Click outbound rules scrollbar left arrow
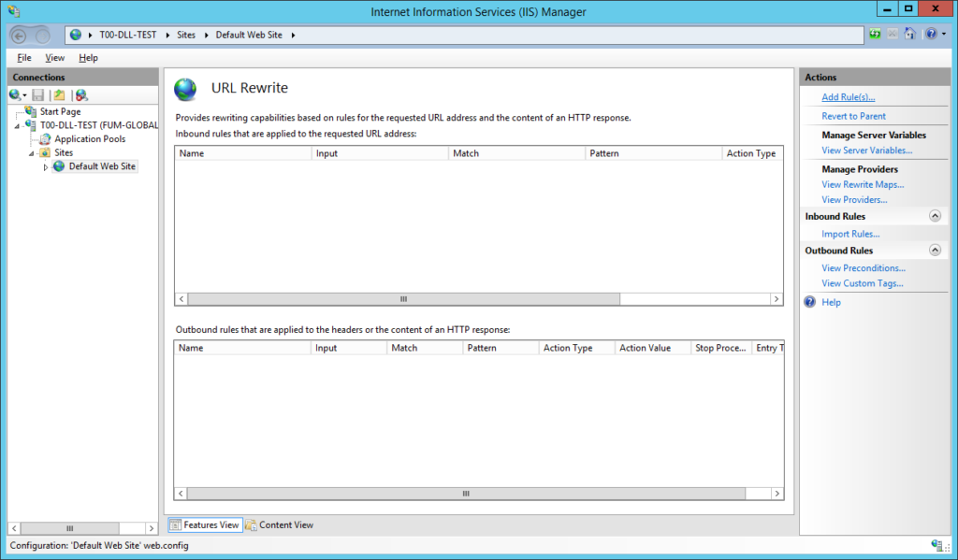This screenshot has width=958, height=560. click(x=181, y=493)
